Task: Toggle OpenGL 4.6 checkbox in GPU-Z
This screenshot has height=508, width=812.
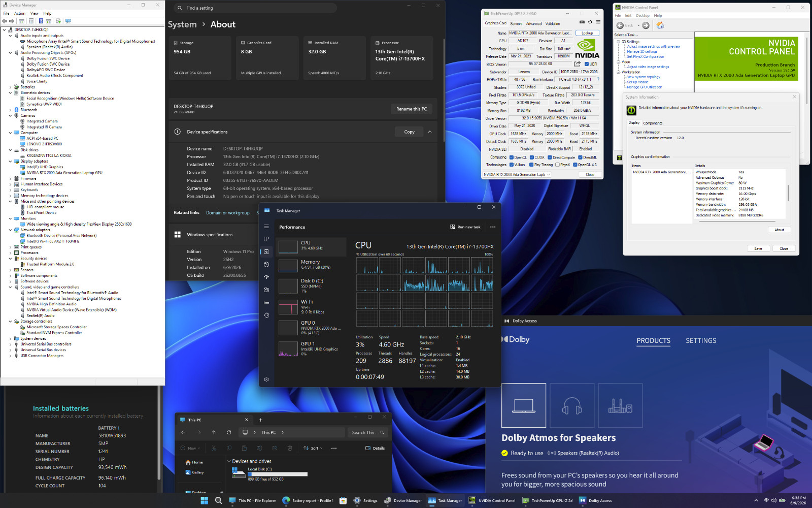Action: click(x=575, y=165)
